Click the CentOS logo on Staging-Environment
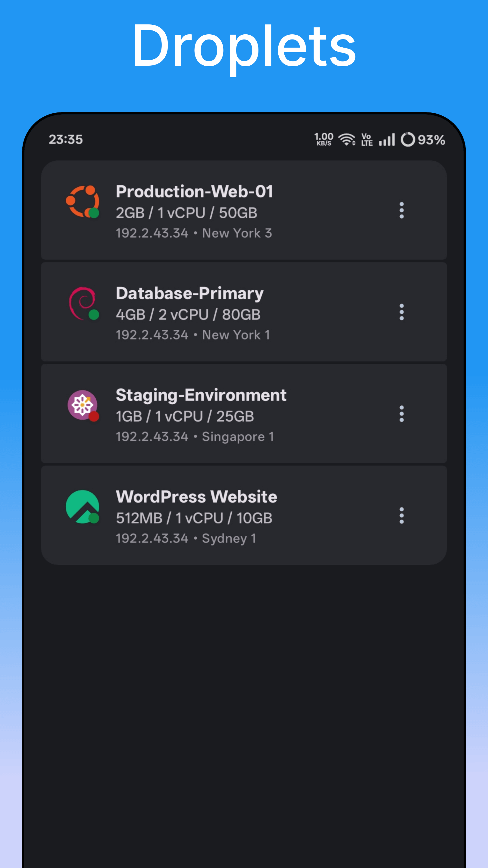The height and width of the screenshot is (868, 488). point(82,405)
